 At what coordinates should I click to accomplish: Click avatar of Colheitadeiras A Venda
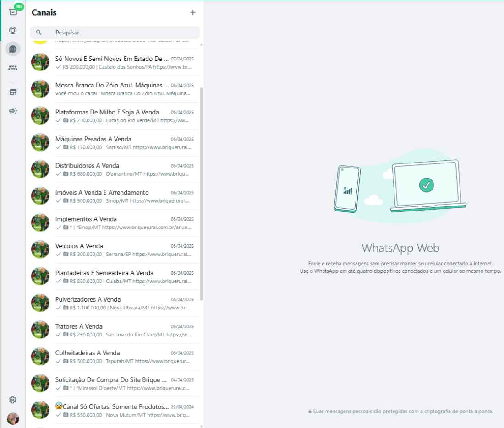40,356
